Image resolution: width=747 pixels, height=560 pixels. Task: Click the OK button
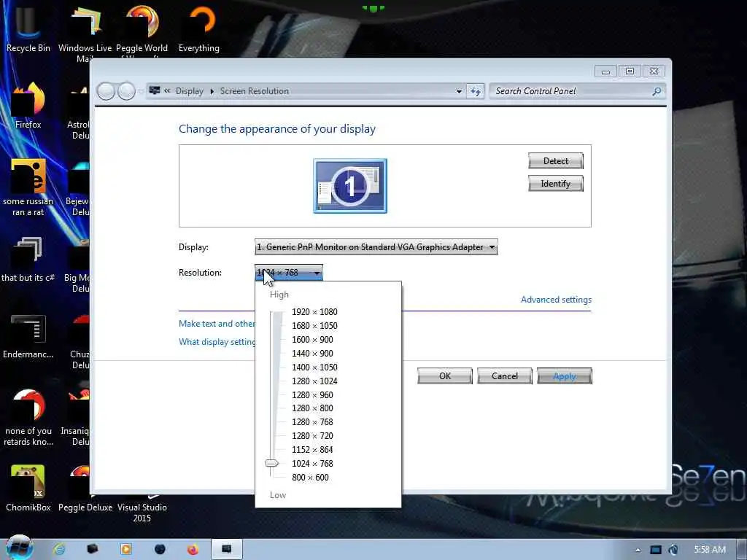445,376
